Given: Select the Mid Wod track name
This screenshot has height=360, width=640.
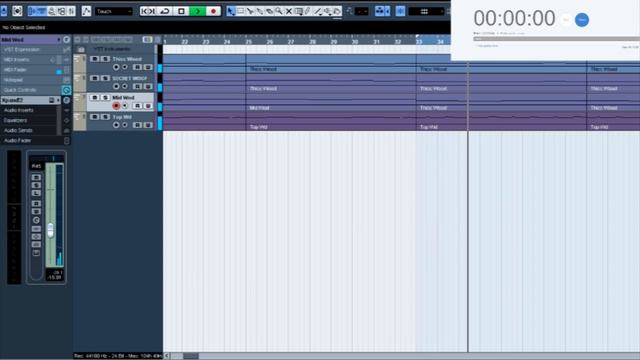Looking at the screenshot, I should [123, 98].
